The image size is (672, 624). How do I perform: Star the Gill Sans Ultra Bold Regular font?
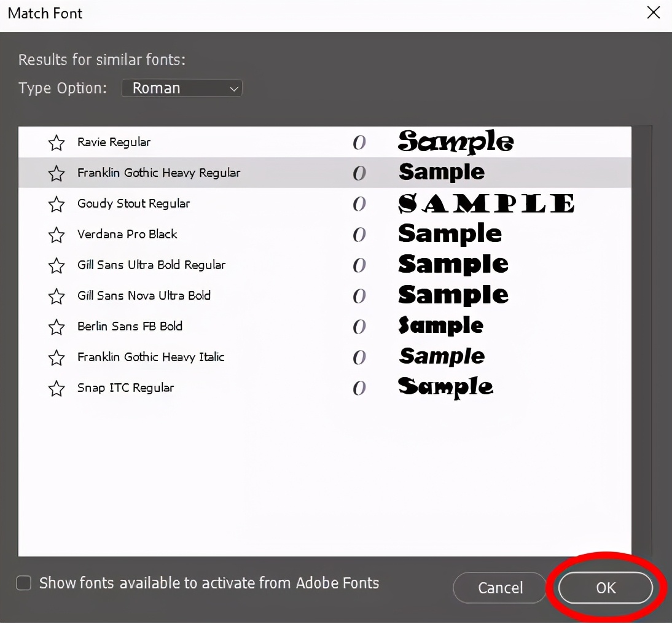[x=57, y=266]
